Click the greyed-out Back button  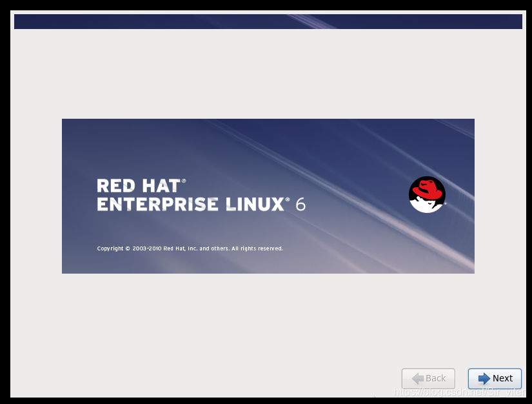pyautogui.click(x=428, y=378)
